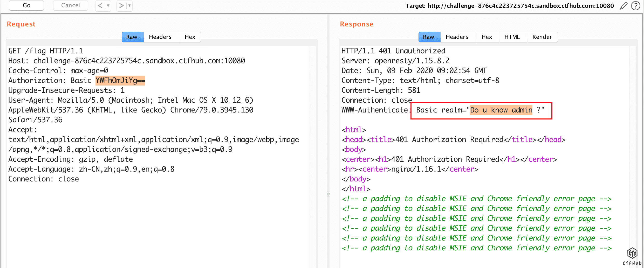Click the Cache-Control: max-age=0 line
644x268 pixels.
58,71
